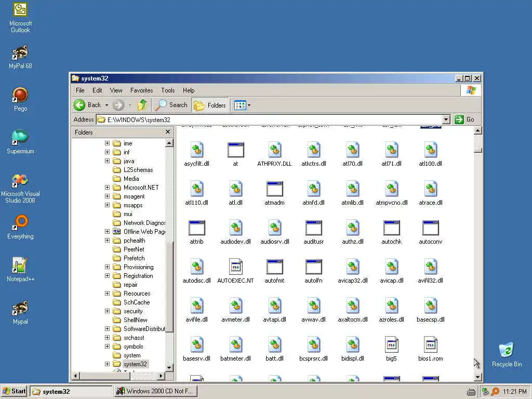Switch to Windows 2000 CD Not F... taskbar button
The height and width of the screenshot is (399, 532).
pos(155,391)
